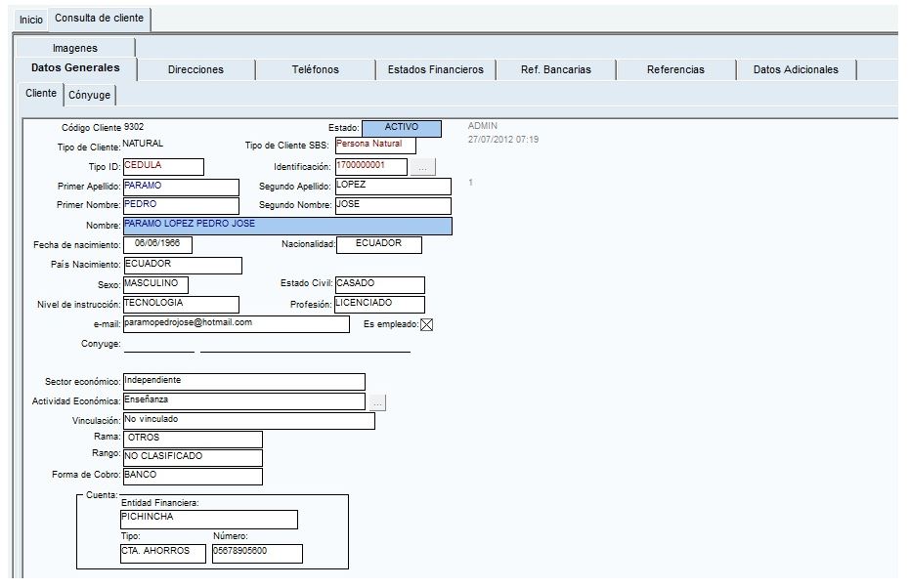This screenshot has width=910, height=588.
Task: Switch to the Inicio tab
Action: (30, 20)
